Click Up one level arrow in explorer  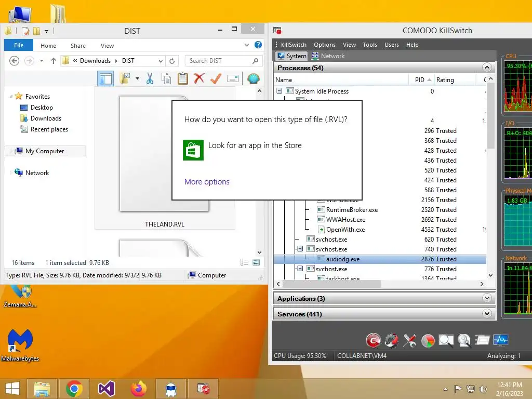(x=54, y=61)
